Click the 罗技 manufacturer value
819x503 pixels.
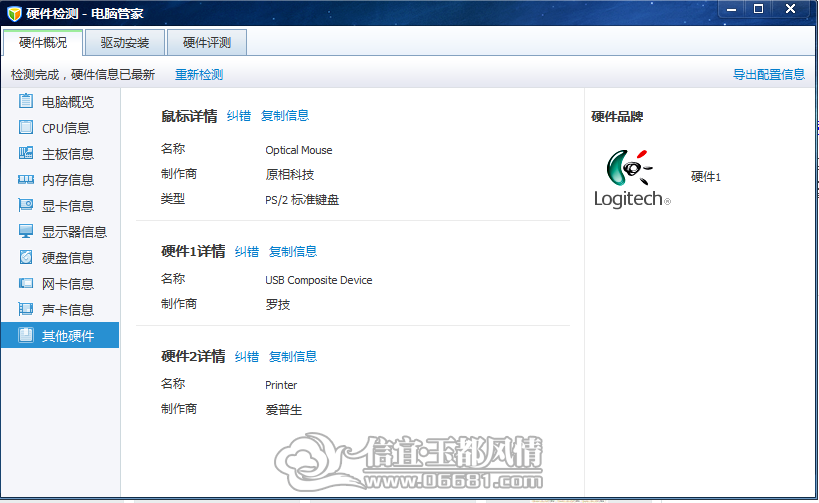(x=277, y=305)
